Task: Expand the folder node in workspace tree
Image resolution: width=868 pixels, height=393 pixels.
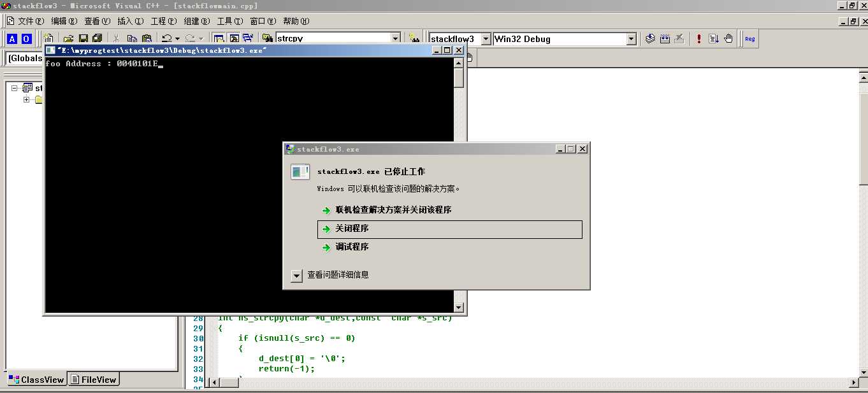Action: coord(26,99)
